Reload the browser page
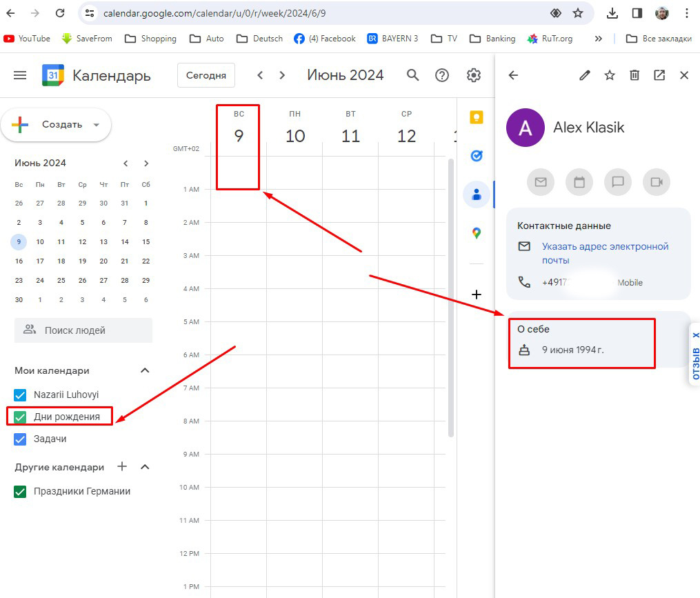700x598 pixels. tap(60, 13)
